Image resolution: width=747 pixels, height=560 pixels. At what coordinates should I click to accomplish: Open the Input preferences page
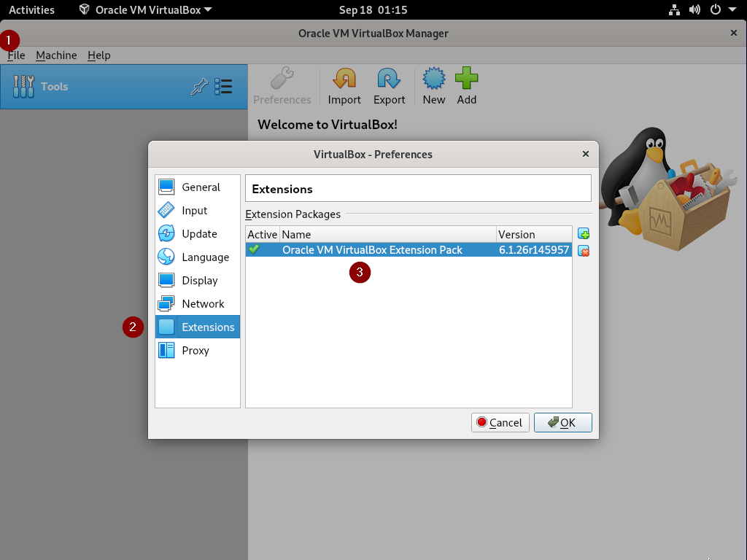197,211
